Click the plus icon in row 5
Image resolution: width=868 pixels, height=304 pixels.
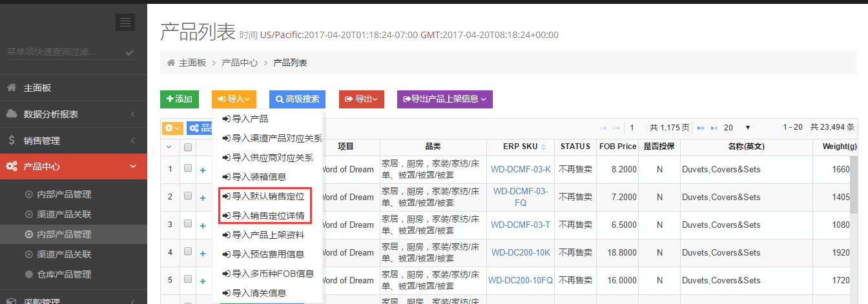pos(202,281)
